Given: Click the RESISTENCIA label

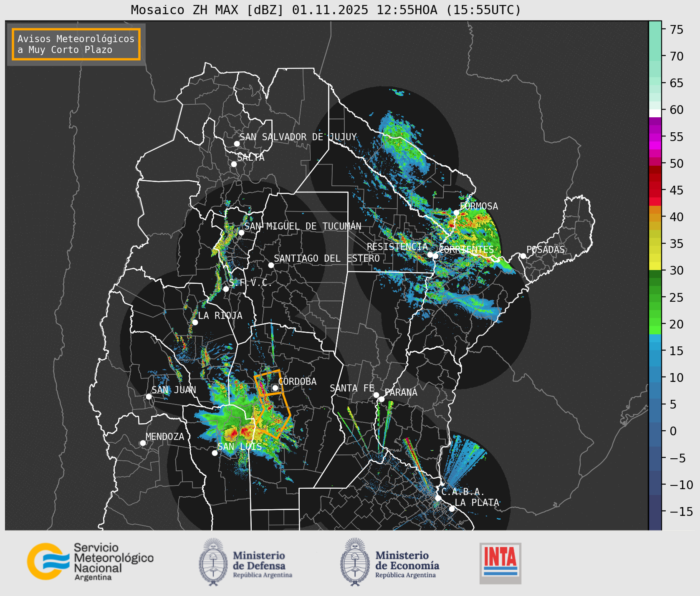Looking at the screenshot, I should 397,247.
